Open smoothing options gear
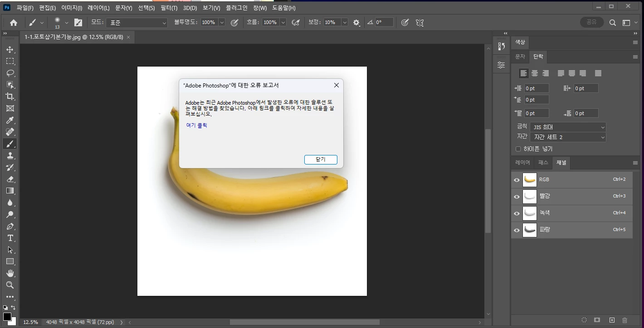Image resolution: width=644 pixels, height=328 pixels. click(x=356, y=22)
